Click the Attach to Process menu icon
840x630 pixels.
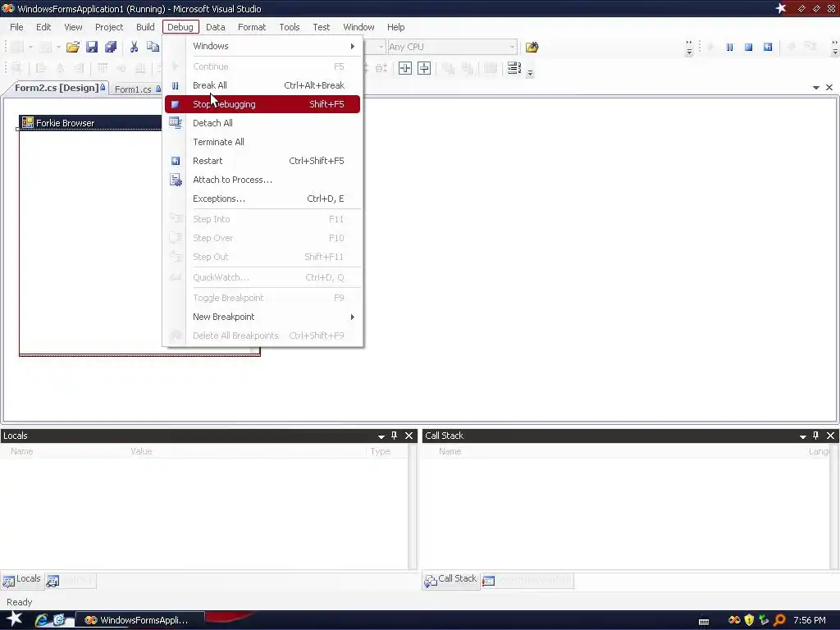click(176, 180)
